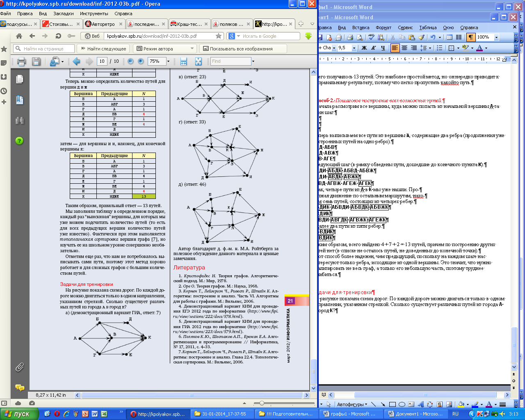Open графы1 Microsoft Word taskbar button

(x=351, y=414)
